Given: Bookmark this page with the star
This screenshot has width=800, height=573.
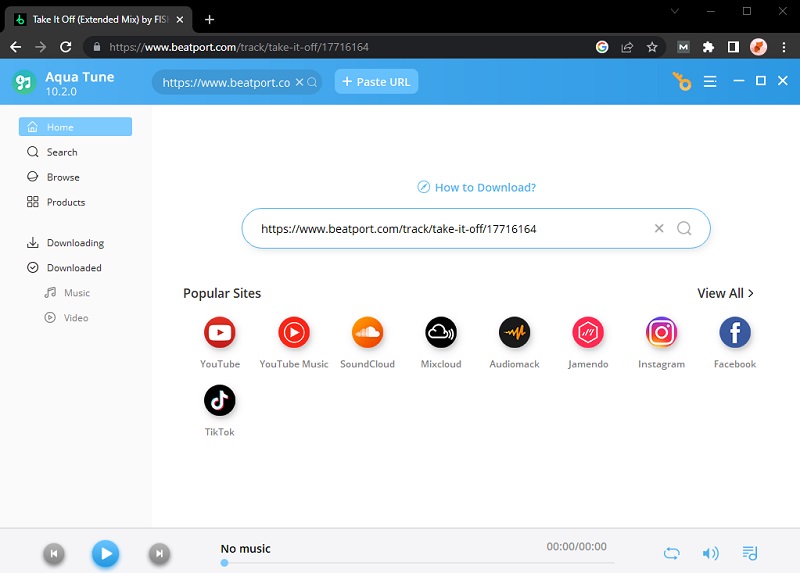Looking at the screenshot, I should coord(652,47).
